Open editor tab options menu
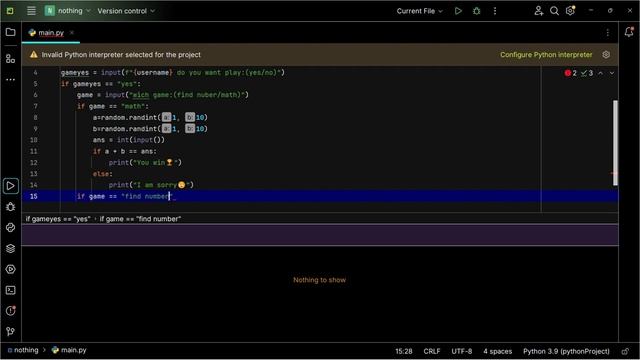 click(x=607, y=33)
